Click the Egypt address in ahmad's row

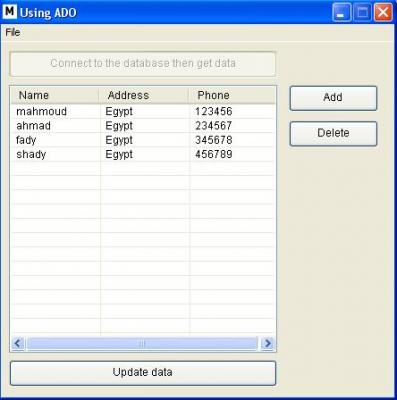pyautogui.click(x=119, y=126)
